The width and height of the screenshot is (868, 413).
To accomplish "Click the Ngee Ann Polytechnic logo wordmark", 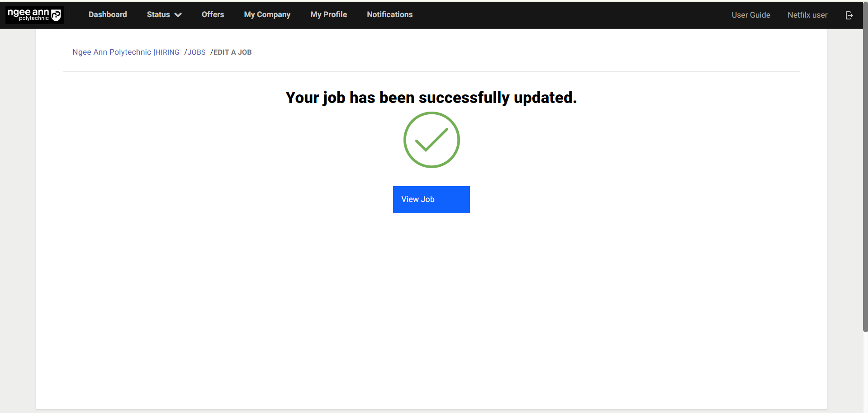I will [28, 14].
